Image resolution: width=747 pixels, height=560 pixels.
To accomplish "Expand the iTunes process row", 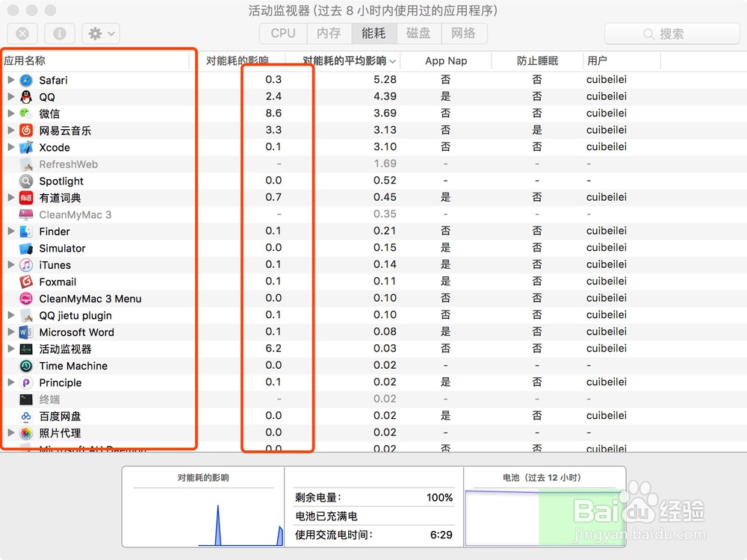I will click(x=11, y=264).
